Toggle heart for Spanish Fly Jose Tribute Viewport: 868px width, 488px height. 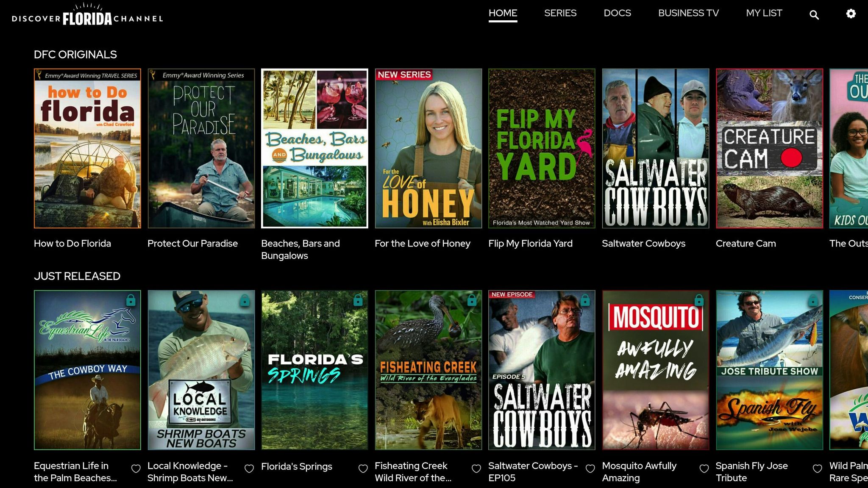pyautogui.click(x=817, y=469)
